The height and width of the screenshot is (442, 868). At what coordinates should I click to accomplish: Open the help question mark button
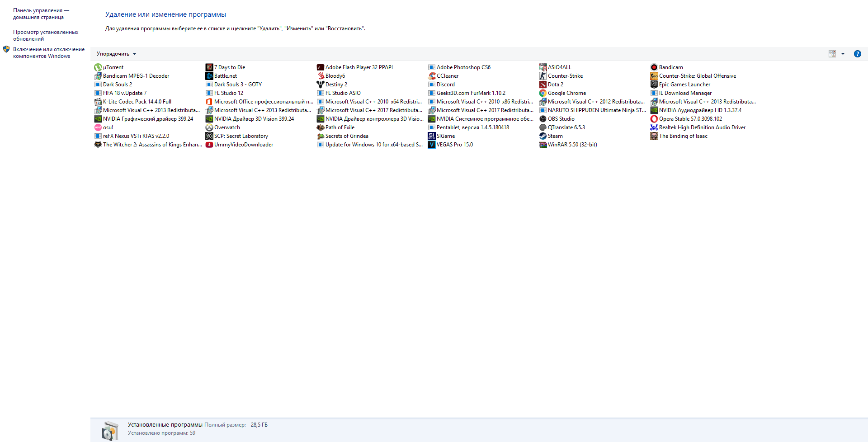[857, 54]
